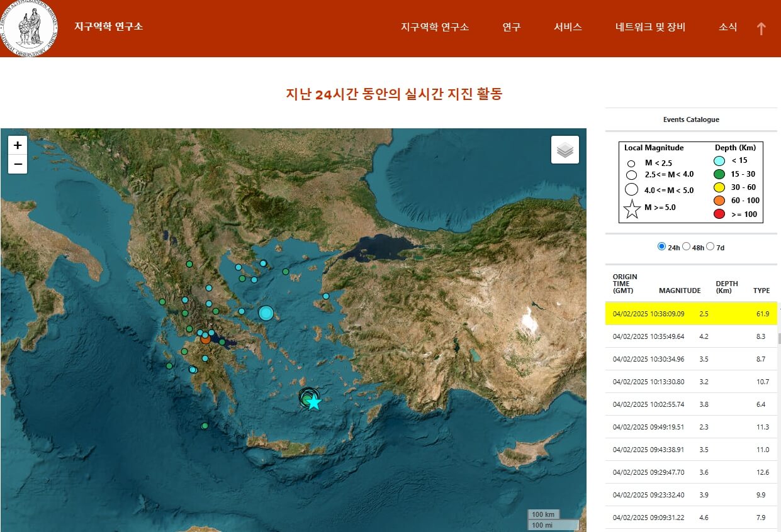The height and width of the screenshot is (532, 781).
Task: Zoom in using the map plus icon
Action: [18, 145]
